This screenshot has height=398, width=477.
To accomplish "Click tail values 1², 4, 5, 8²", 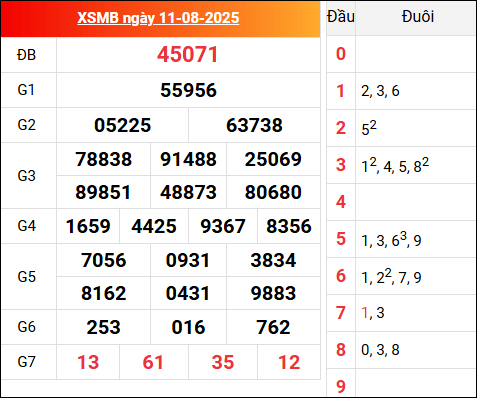I will click(x=395, y=165).
